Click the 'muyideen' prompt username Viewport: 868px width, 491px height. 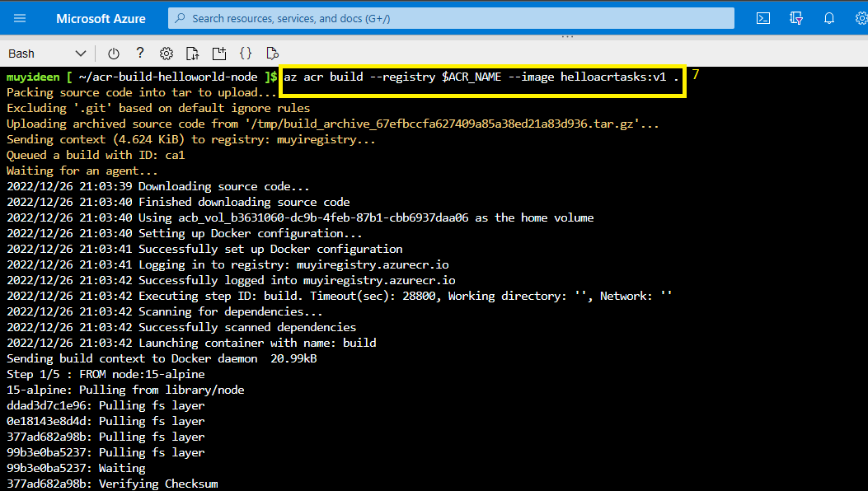(33, 77)
